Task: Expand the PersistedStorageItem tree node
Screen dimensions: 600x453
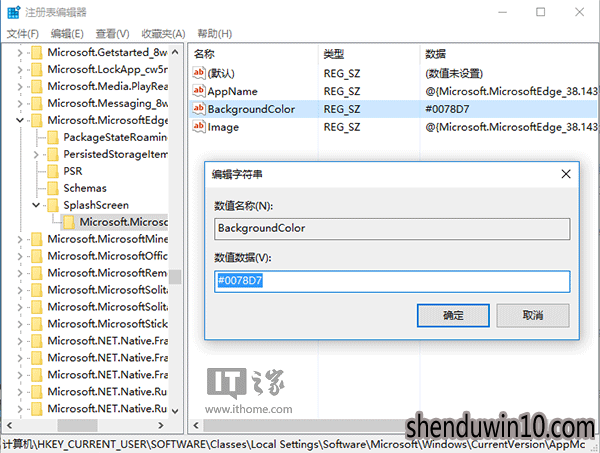Action: coord(36,154)
